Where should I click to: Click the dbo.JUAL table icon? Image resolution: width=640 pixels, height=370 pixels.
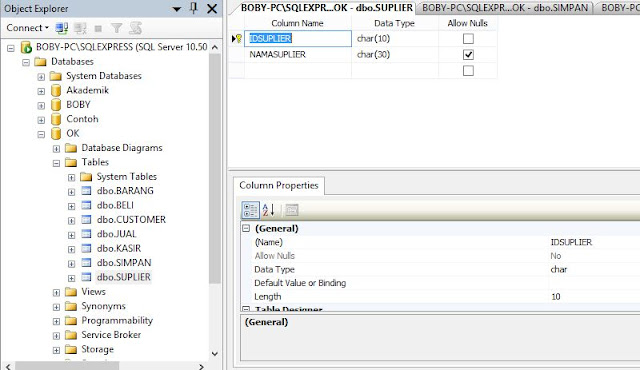tap(86, 234)
